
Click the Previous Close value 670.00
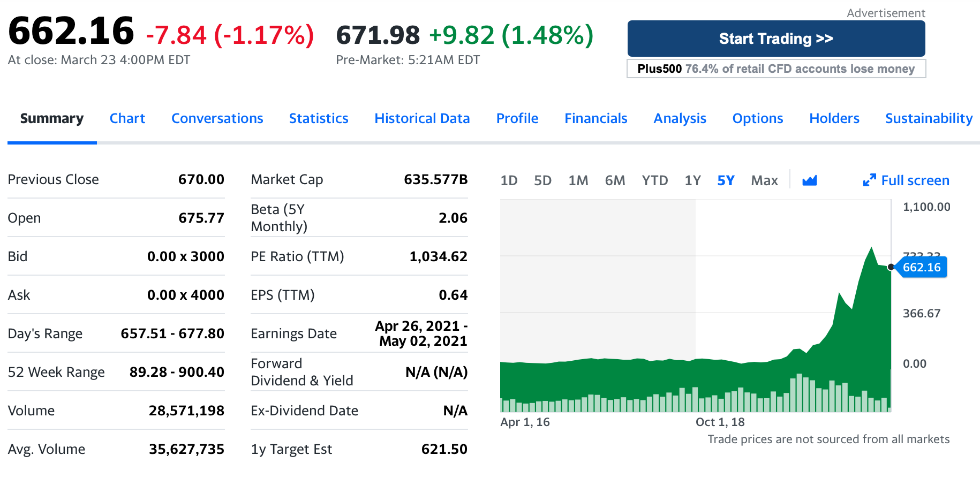pyautogui.click(x=201, y=179)
